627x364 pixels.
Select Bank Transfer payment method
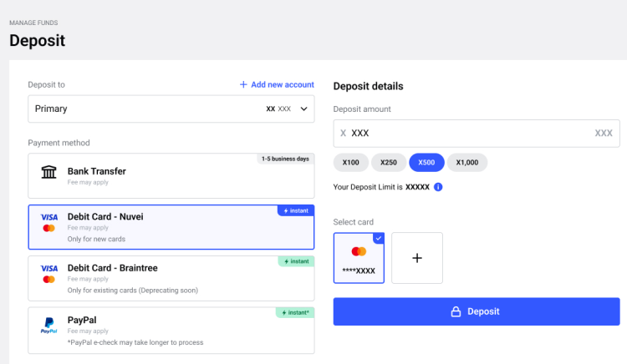(171, 175)
